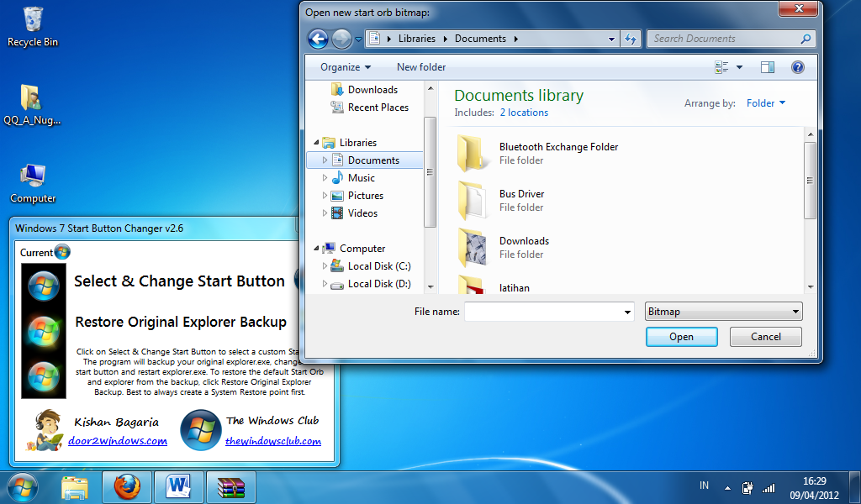
Task: Open WinRAR from the taskbar
Action: point(231,487)
